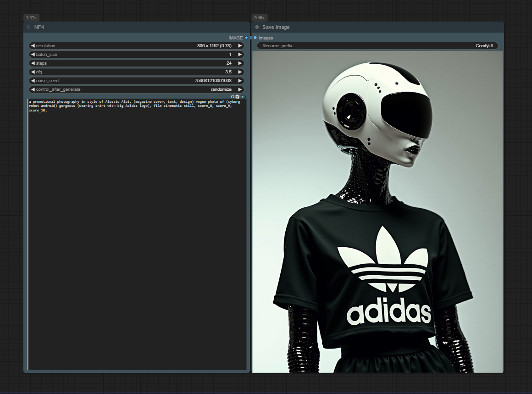Increase batch_size with the right arrow
This screenshot has width=532, height=394.
(x=239, y=55)
